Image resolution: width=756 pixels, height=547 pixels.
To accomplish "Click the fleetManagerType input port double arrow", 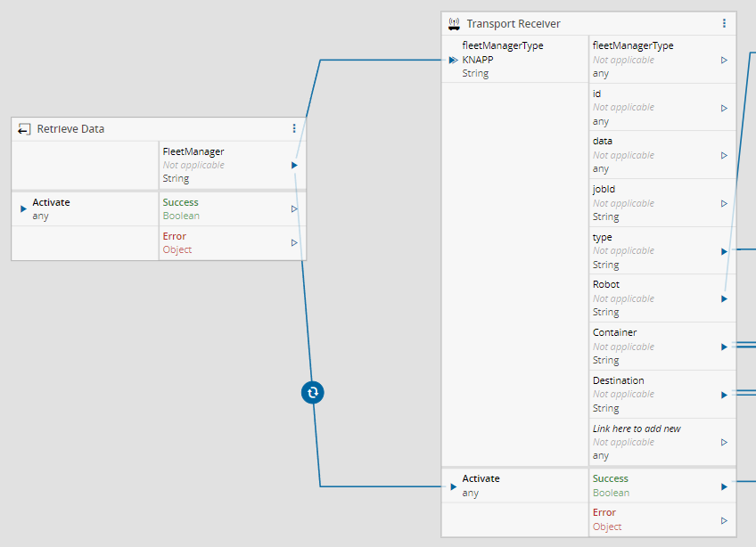I will pyautogui.click(x=453, y=60).
